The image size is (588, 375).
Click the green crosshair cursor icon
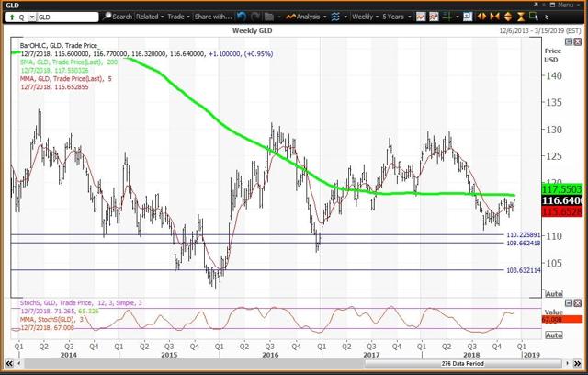(x=447, y=17)
